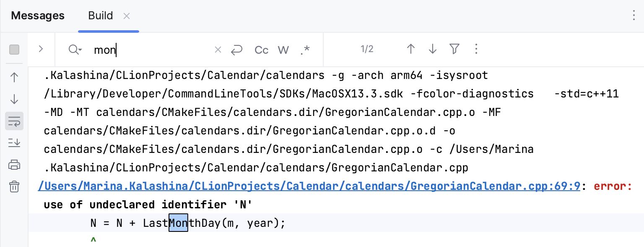644x247 pixels.
Task: Switch to the Messages tab
Action: tap(37, 16)
